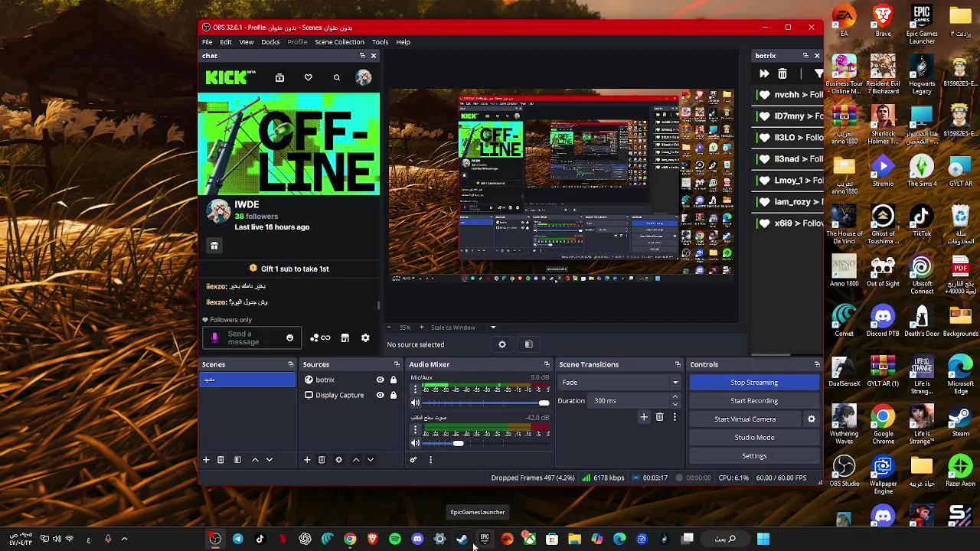Move scene up arrow in Scenes dock
The height and width of the screenshot is (551, 980).
(x=255, y=460)
